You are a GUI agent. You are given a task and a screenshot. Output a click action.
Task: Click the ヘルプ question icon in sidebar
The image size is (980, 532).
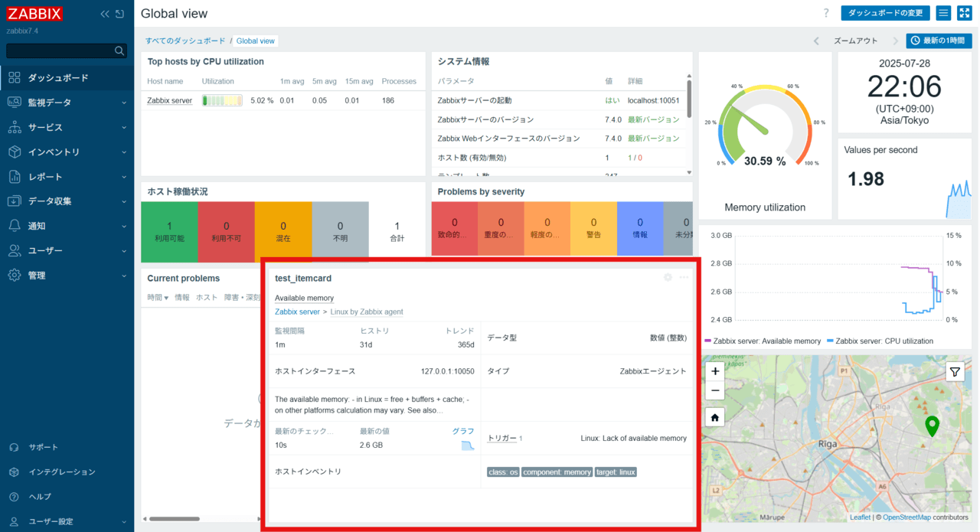(x=14, y=497)
